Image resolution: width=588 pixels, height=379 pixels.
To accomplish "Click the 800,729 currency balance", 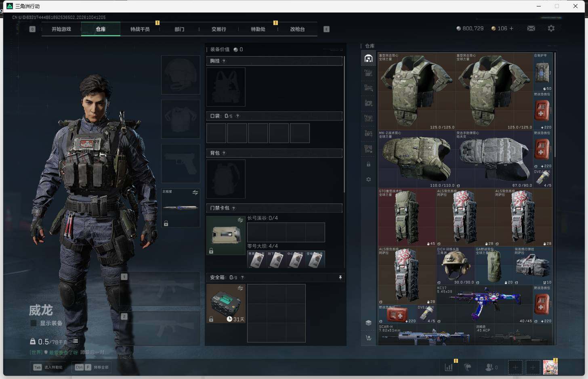I will pyautogui.click(x=470, y=28).
